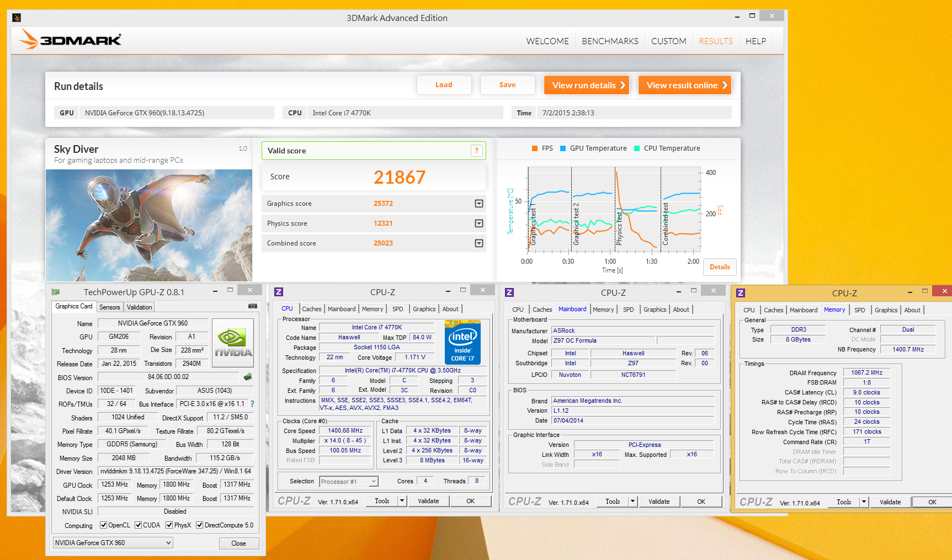Image resolution: width=952 pixels, height=560 pixels.
Task: Click the Specification field in CPU-Z
Action: point(403,370)
